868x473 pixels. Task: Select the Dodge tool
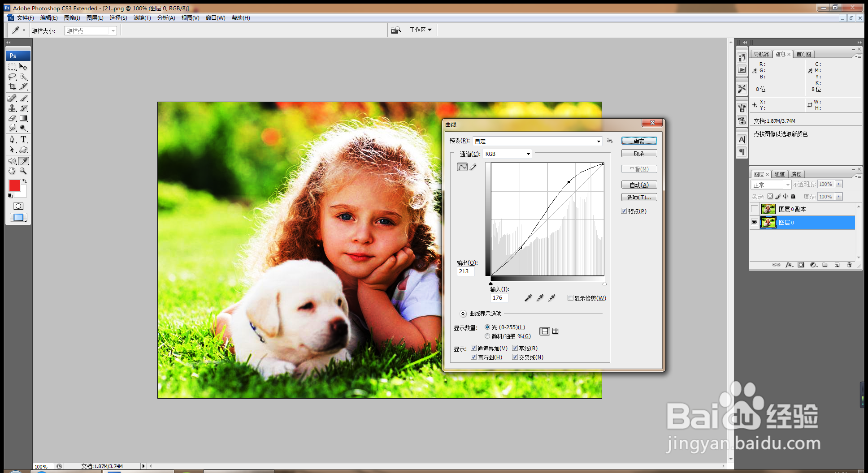[23, 128]
